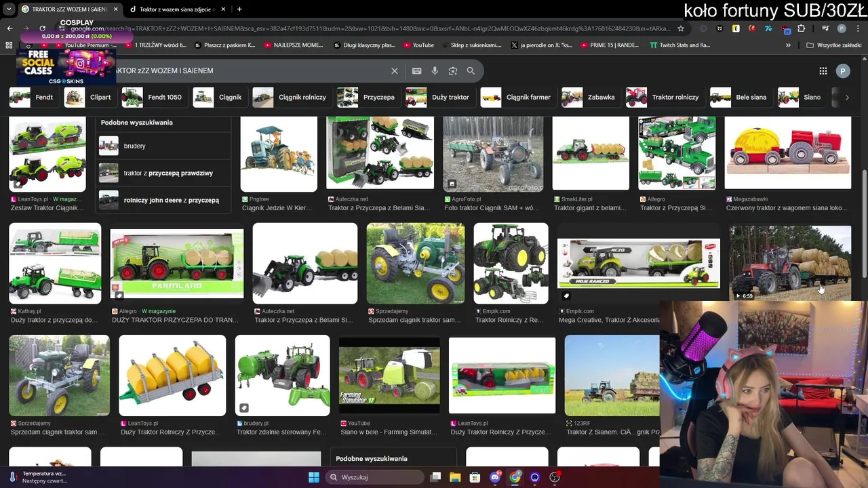The width and height of the screenshot is (868, 488).
Task: Open File Explorer from the taskbar
Action: (x=455, y=477)
